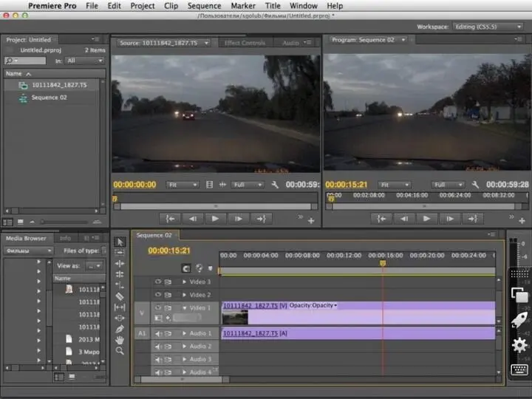
Task: Mute Audio 2 track speaker
Action: pyautogui.click(x=158, y=347)
